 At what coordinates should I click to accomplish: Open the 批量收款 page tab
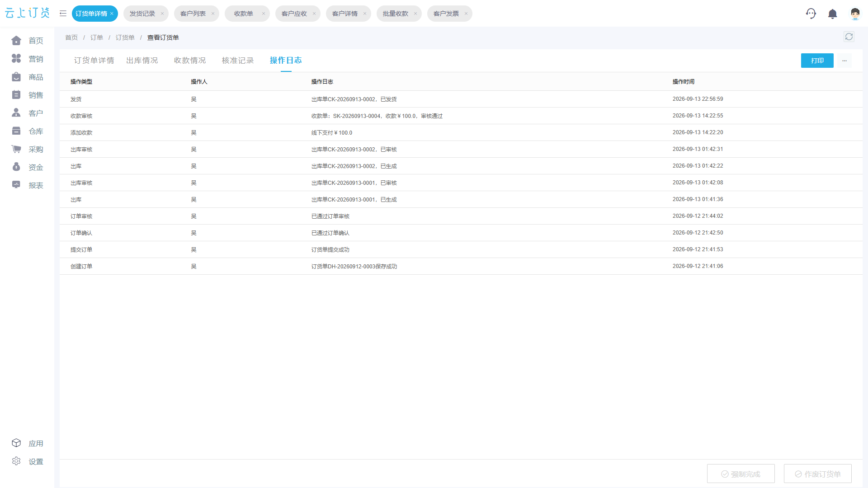click(396, 14)
